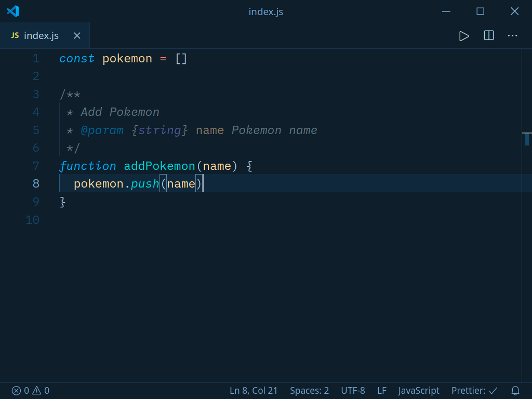The width and height of the screenshot is (532, 399).
Task: Open the More Actions ellipsis menu
Action: 512,36
